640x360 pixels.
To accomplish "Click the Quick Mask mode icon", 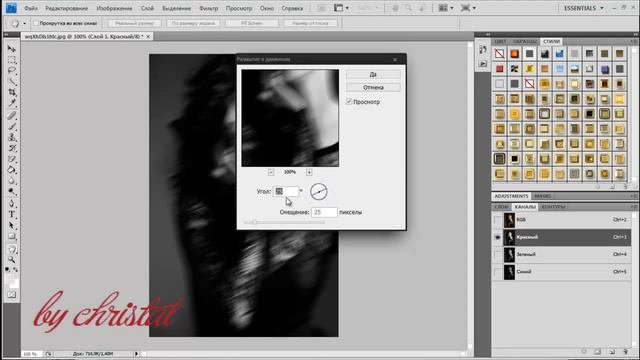I will tap(12, 295).
